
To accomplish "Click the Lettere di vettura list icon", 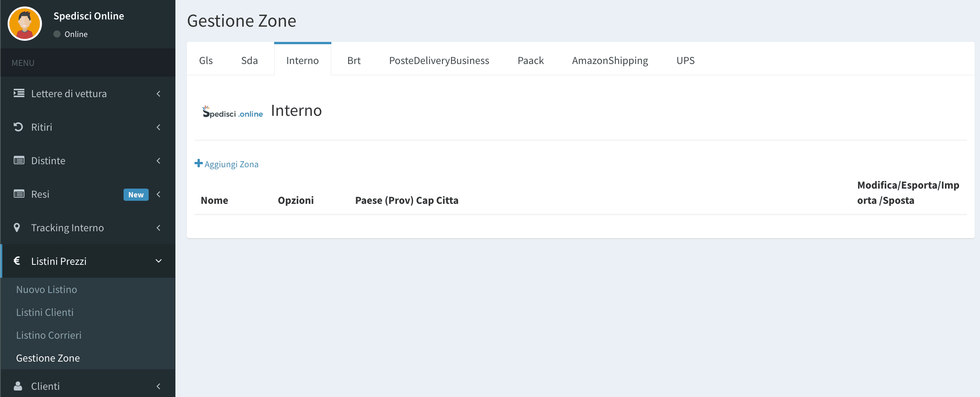I will click(19, 93).
